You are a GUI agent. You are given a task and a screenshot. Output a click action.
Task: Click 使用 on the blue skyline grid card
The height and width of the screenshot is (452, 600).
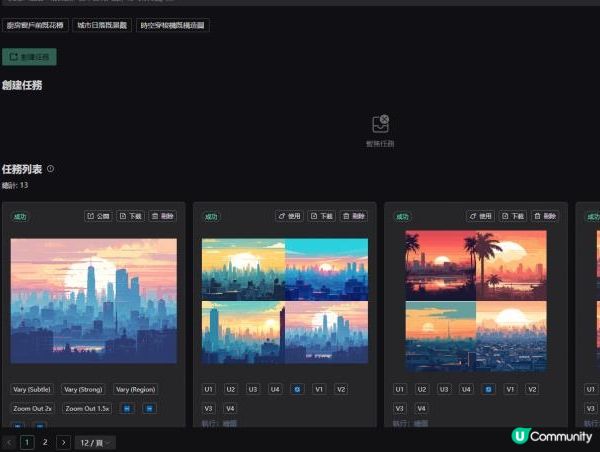pos(289,216)
